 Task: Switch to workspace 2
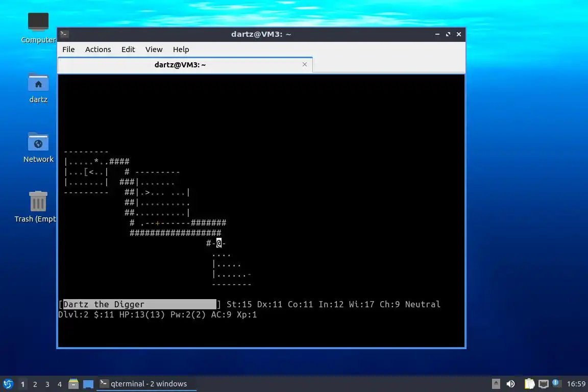[x=35, y=384]
